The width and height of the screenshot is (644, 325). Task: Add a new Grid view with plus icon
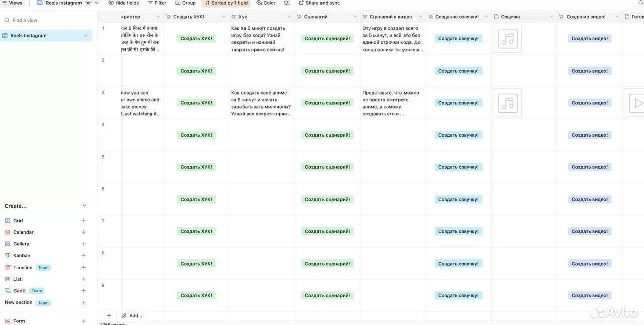[84, 221]
